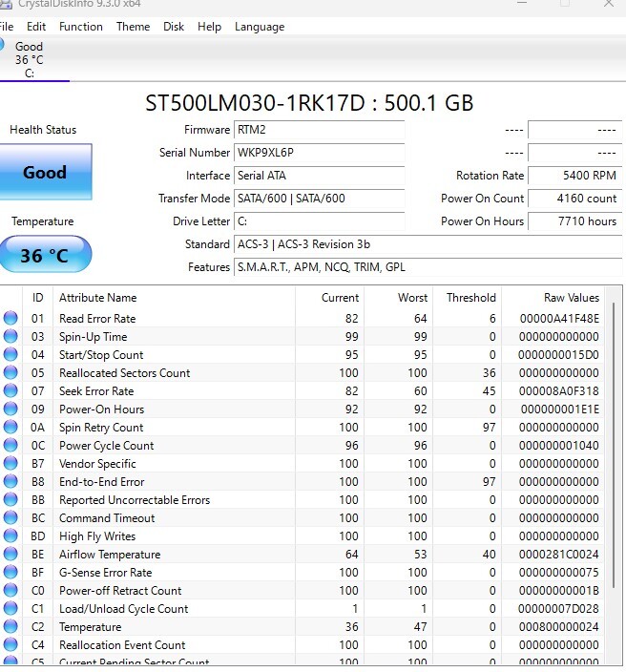Click the status orb for Reallocated Sectors Count
The height and width of the screenshot is (672, 626).
click(x=10, y=373)
